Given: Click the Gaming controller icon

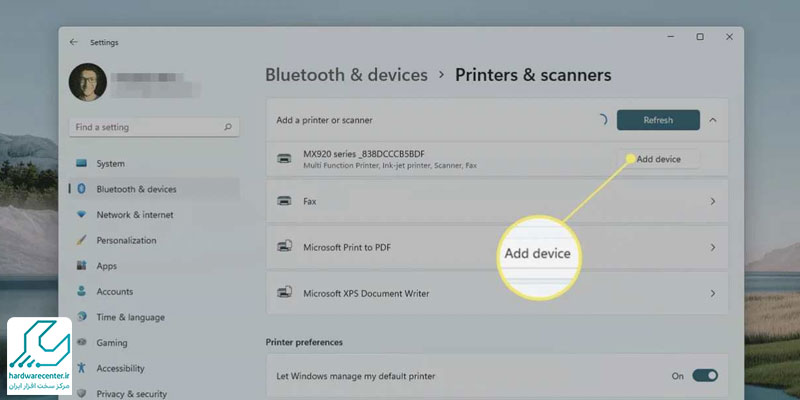Looking at the screenshot, I should pyautogui.click(x=81, y=343).
